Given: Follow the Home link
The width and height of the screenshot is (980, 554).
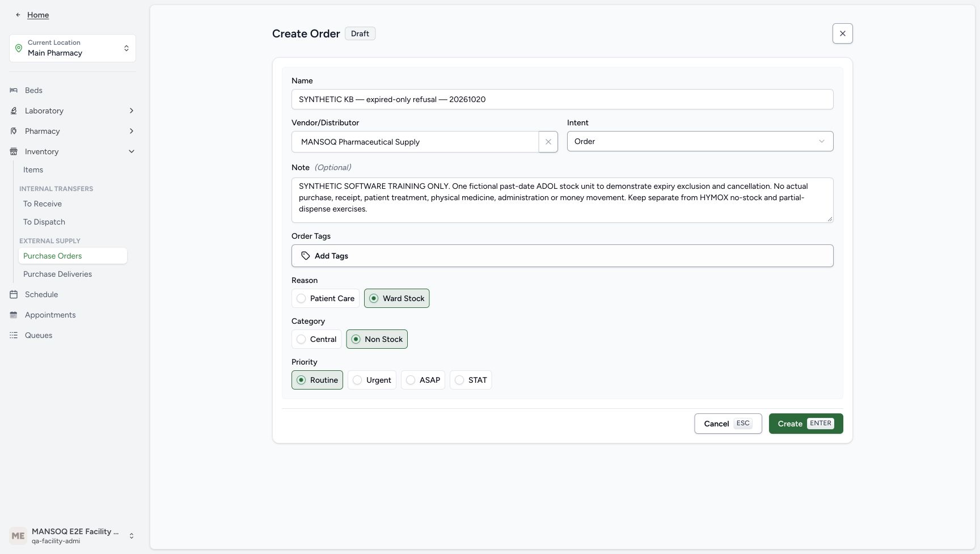Looking at the screenshot, I should tap(38, 15).
